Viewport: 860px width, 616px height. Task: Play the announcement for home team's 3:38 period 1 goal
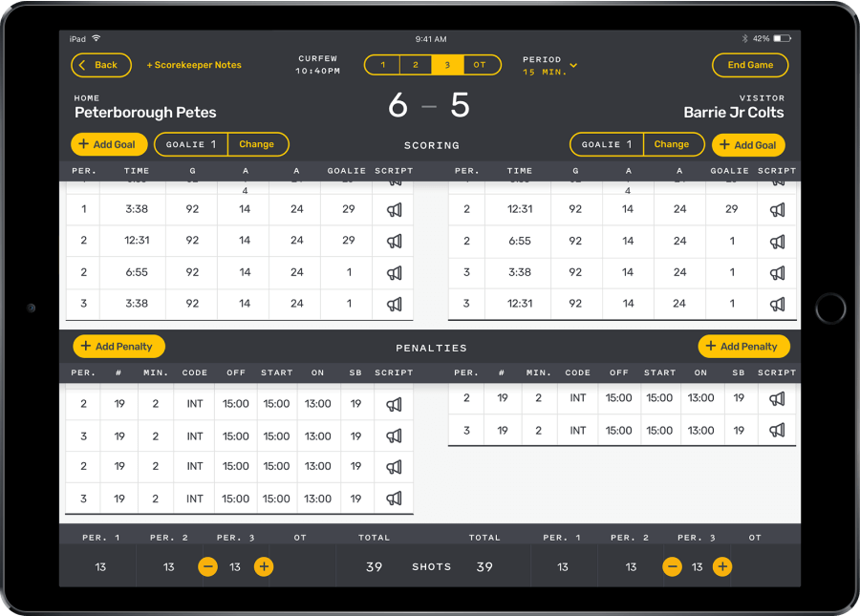click(394, 208)
